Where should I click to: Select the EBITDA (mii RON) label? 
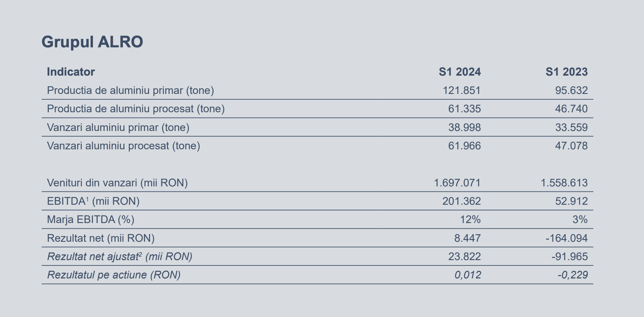[x=93, y=201]
